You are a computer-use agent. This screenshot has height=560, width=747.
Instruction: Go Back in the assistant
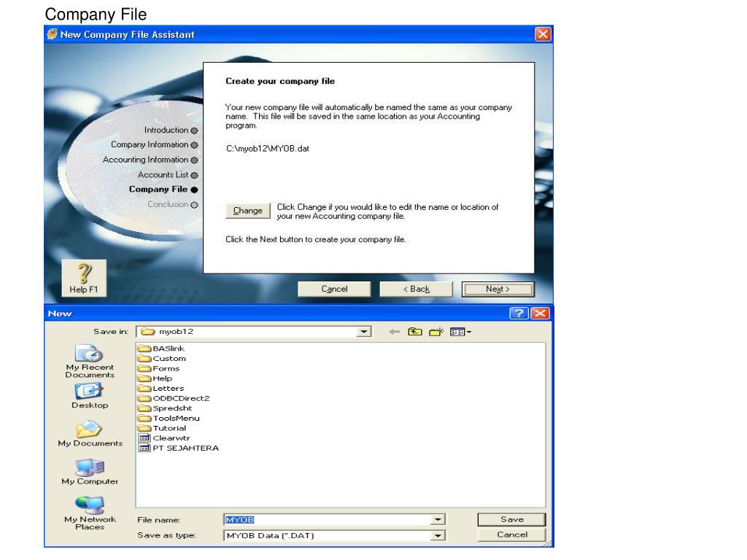click(x=417, y=289)
